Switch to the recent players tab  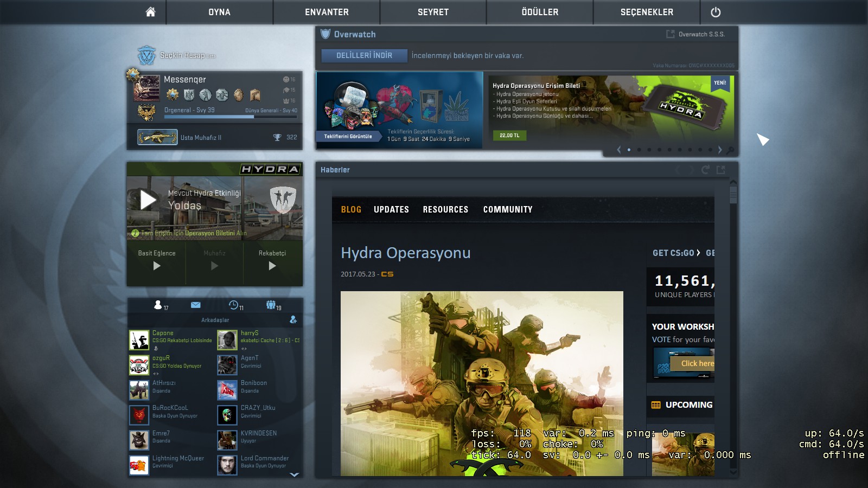pyautogui.click(x=235, y=305)
